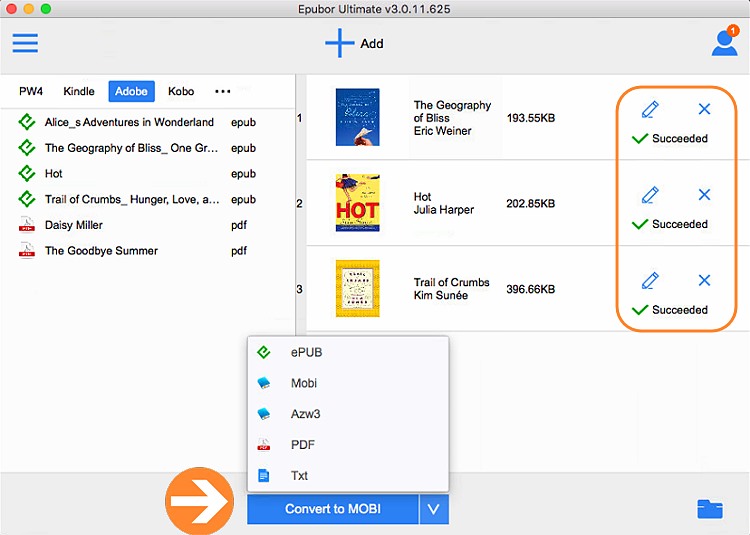
Task: Click the Julia Harper author name
Action: pos(444,209)
